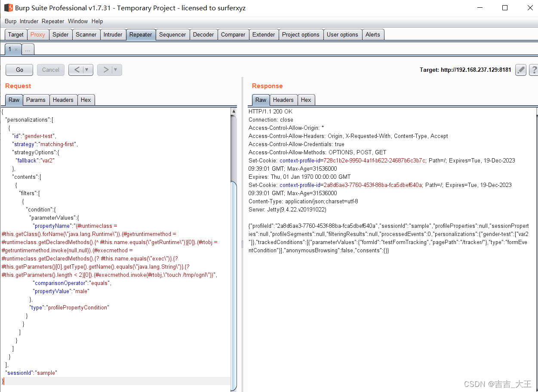Open the dropdown beside the forward arrow
The height and width of the screenshot is (392, 538).
coord(116,70)
